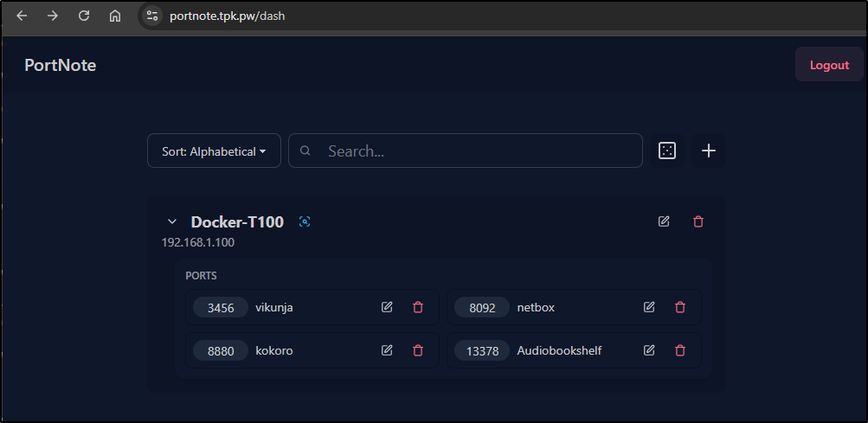This screenshot has height=423, width=868.
Task: Select the vikunja service name
Action: click(x=274, y=307)
